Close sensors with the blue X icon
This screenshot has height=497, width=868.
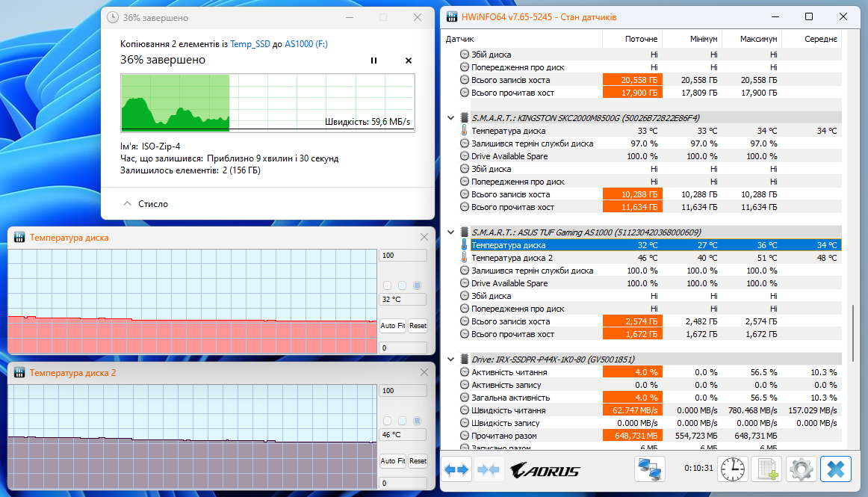click(x=835, y=469)
